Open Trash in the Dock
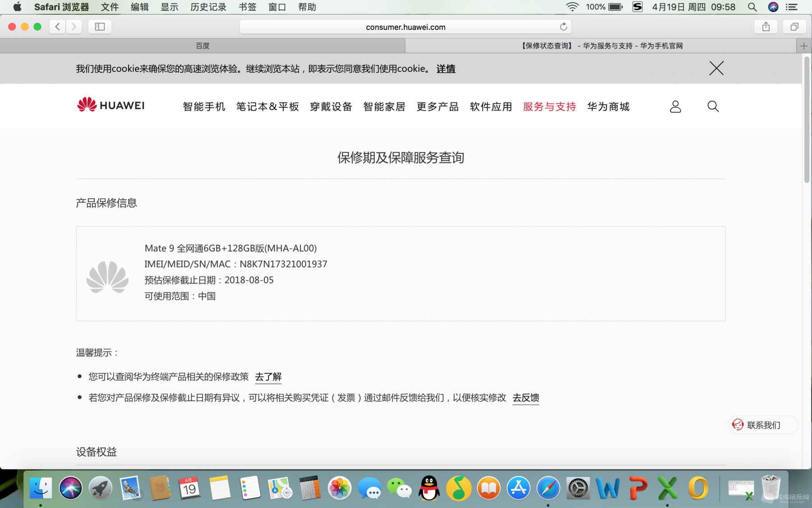Viewport: 812px width, 508px height. pyautogui.click(x=771, y=488)
